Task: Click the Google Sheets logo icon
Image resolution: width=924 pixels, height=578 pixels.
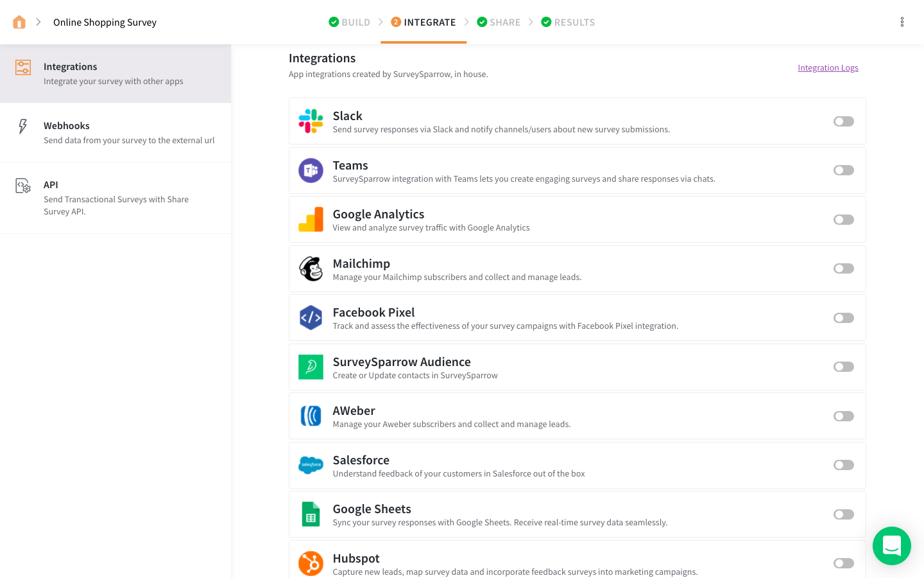Action: coord(311,514)
